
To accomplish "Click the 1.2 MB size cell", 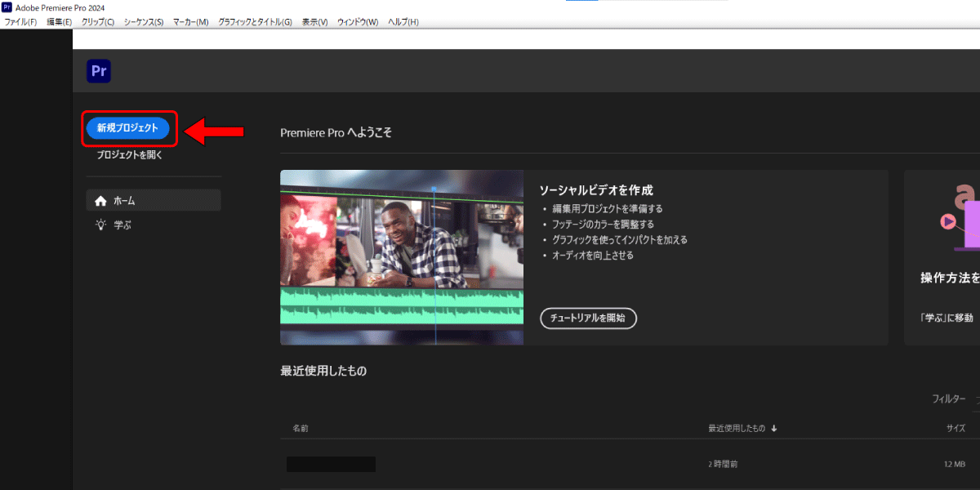I will point(953,464).
